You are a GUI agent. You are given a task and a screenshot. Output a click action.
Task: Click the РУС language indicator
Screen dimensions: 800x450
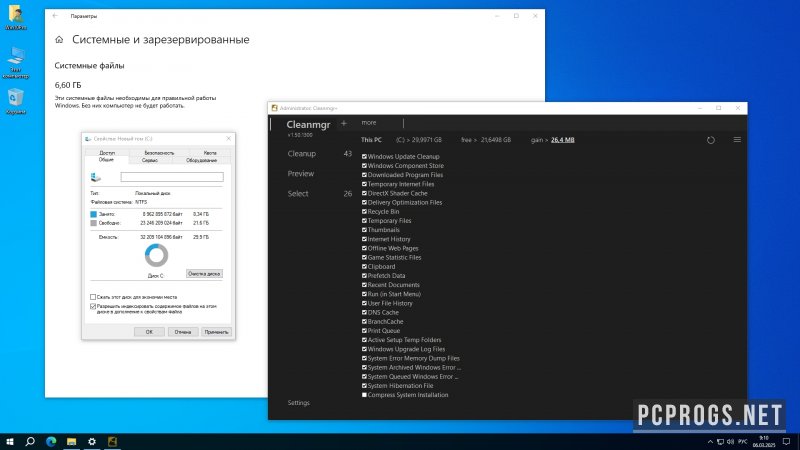(x=743, y=442)
